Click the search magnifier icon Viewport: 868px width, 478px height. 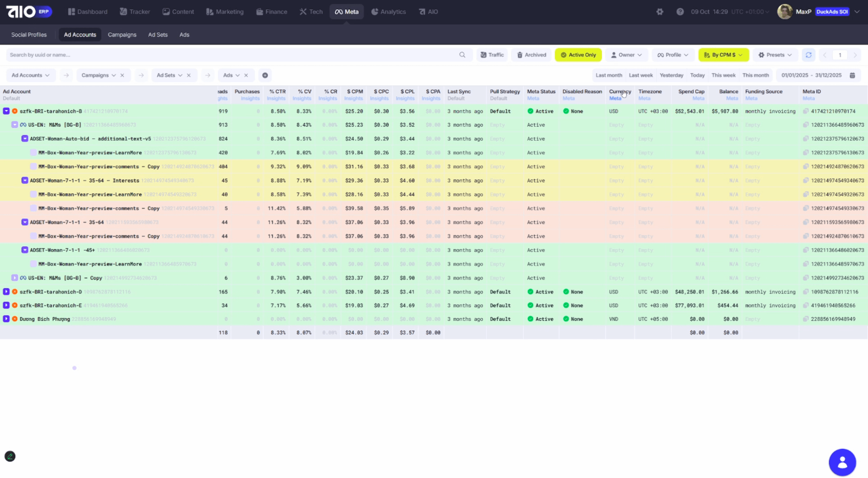pyautogui.click(x=462, y=55)
